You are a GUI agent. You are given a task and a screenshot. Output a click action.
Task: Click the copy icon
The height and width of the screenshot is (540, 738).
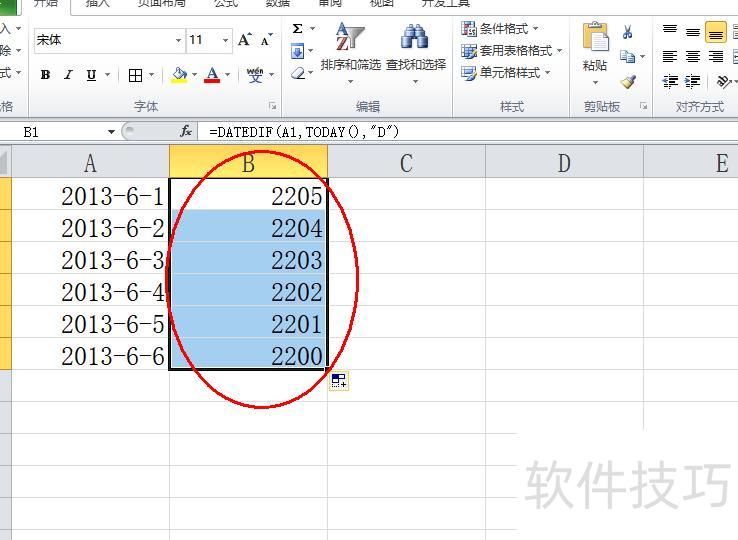(627, 56)
